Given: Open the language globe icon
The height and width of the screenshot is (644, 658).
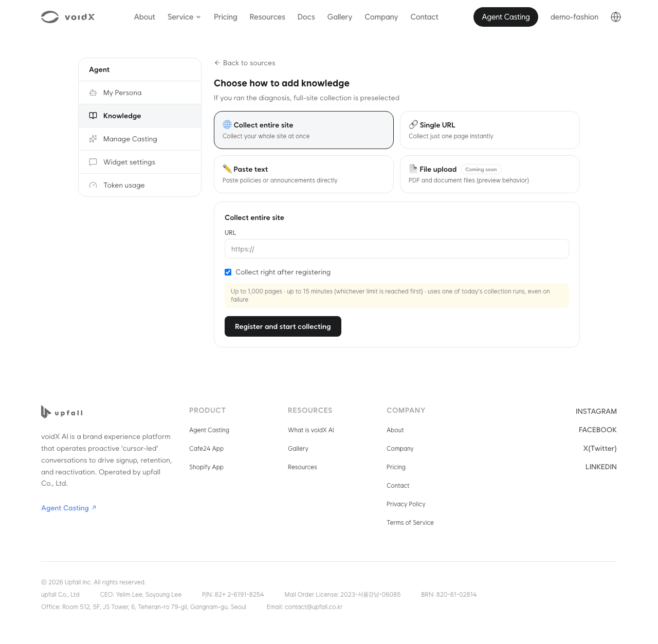Looking at the screenshot, I should click(616, 17).
